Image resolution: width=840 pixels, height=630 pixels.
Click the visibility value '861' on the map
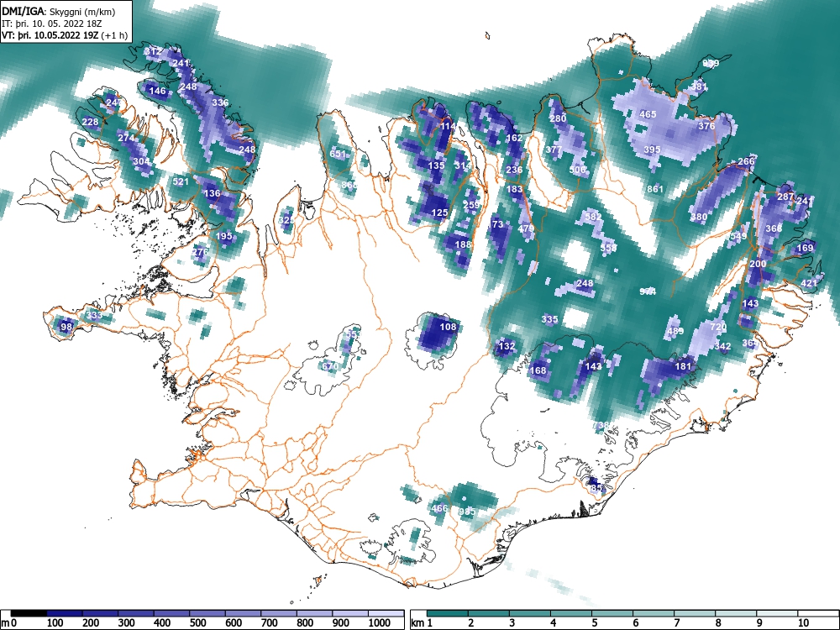655,188
